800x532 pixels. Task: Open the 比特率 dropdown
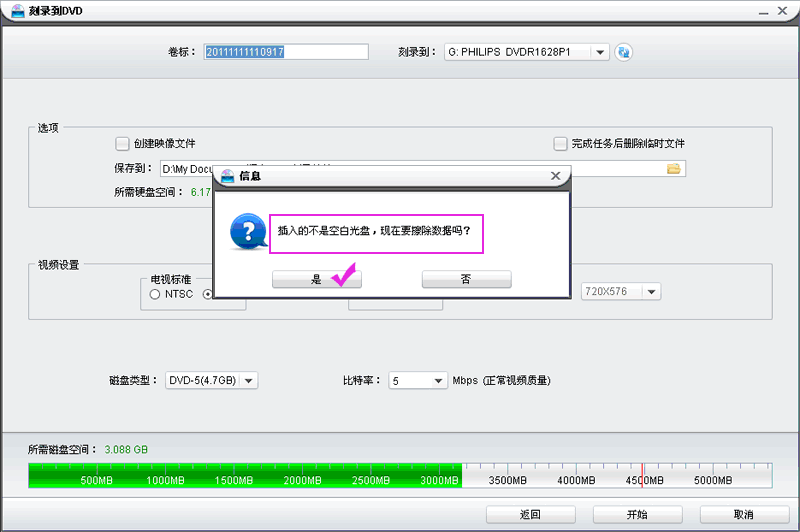[438, 380]
